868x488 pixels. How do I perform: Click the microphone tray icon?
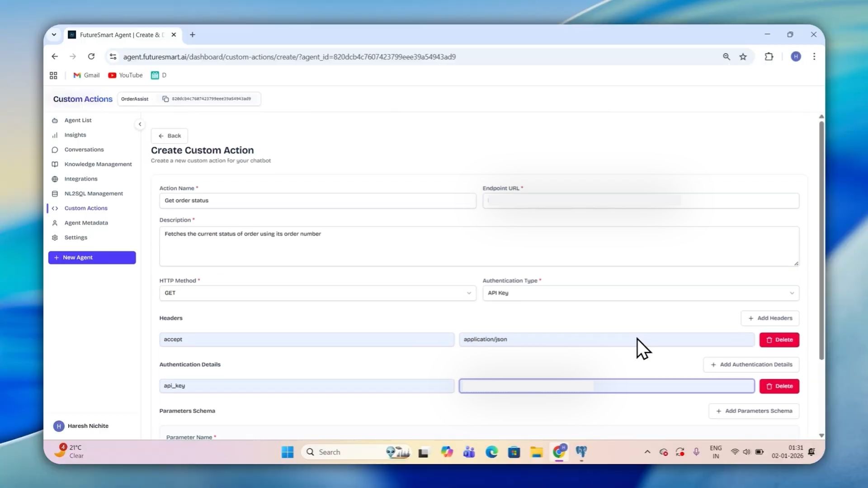tap(696, 452)
